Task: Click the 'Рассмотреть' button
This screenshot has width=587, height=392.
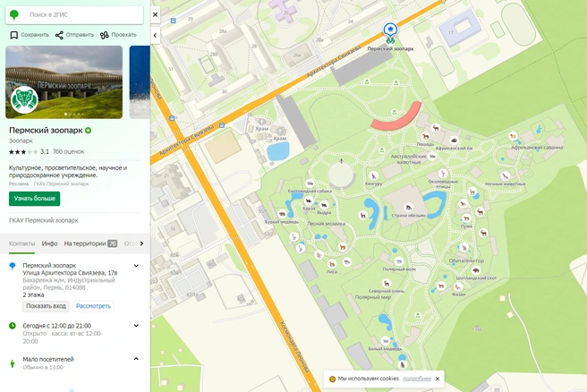Action: coord(93,306)
